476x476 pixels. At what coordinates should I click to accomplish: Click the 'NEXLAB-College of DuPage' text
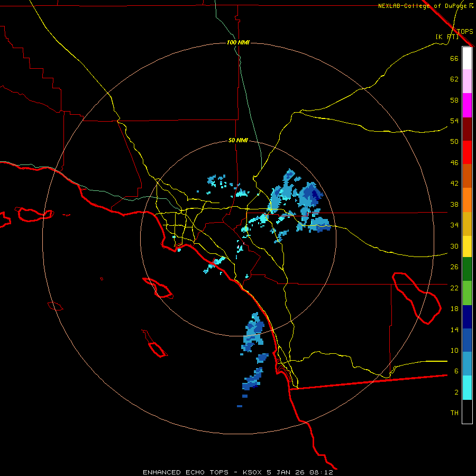[x=424, y=6]
